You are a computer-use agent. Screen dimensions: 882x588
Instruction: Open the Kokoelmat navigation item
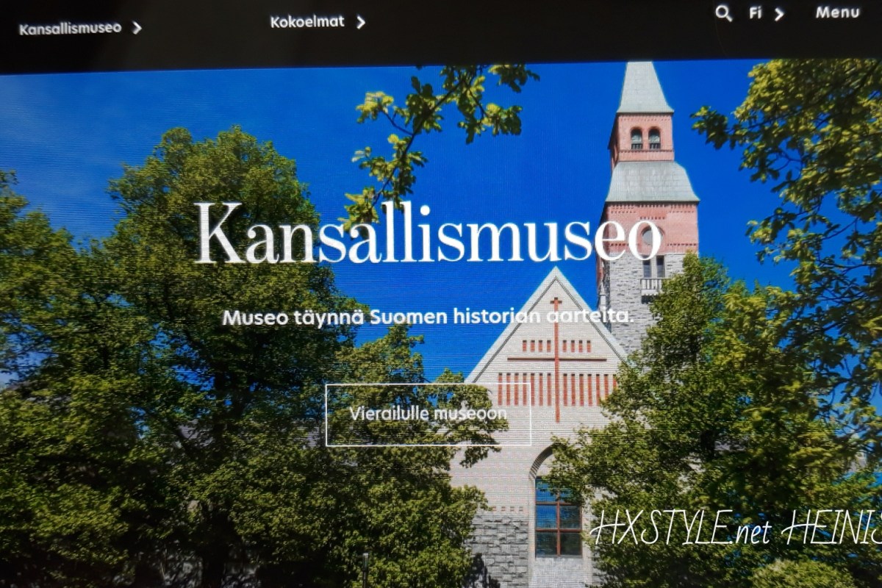(x=307, y=22)
